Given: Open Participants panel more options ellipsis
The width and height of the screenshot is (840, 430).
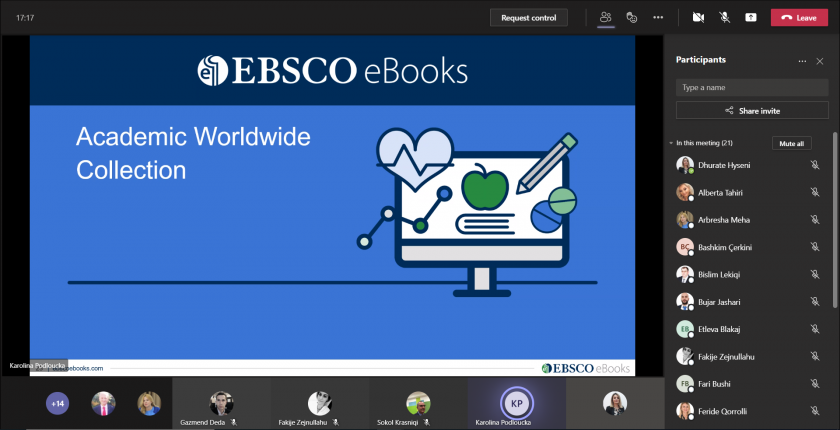Looking at the screenshot, I should [x=802, y=61].
